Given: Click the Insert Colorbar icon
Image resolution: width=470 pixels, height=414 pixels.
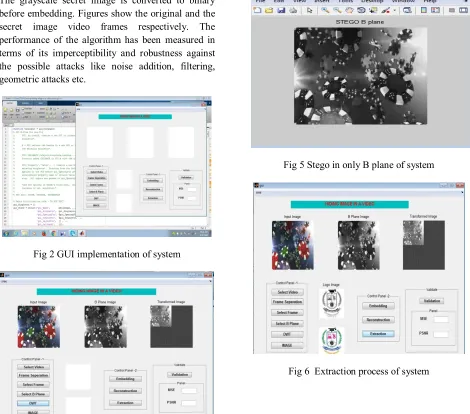Looking at the screenshot, I should (424, 10).
